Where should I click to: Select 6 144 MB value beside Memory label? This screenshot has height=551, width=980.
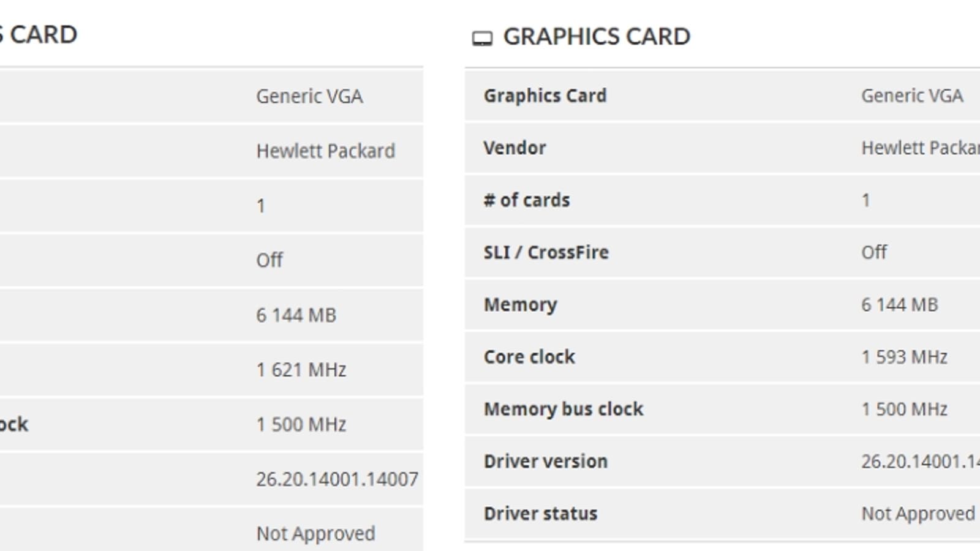(899, 305)
